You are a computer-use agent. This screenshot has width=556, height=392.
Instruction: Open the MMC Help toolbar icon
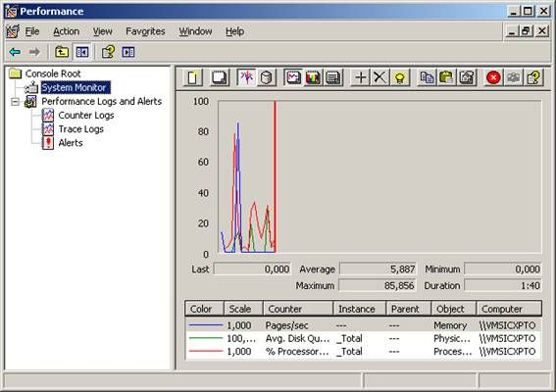[x=108, y=52]
